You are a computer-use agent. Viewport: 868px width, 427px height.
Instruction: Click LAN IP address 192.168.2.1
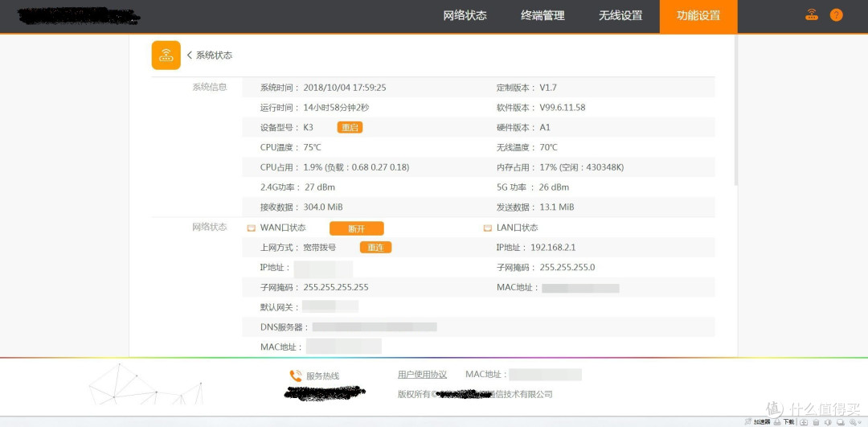pyautogui.click(x=553, y=248)
